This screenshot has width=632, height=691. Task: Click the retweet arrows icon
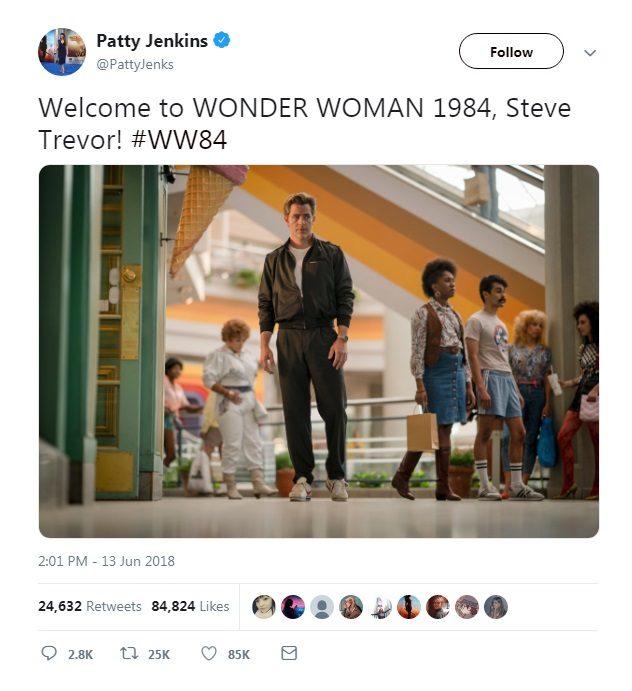point(129,653)
